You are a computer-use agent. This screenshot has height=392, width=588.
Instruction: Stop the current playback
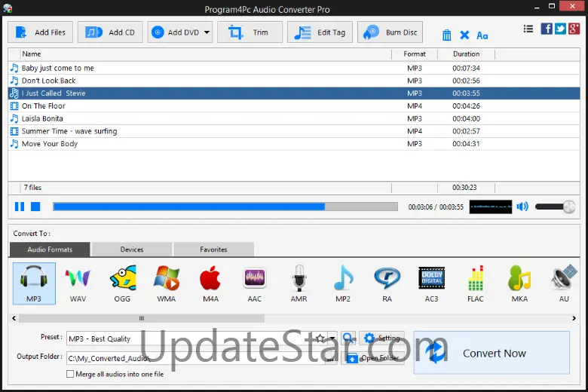click(35, 207)
